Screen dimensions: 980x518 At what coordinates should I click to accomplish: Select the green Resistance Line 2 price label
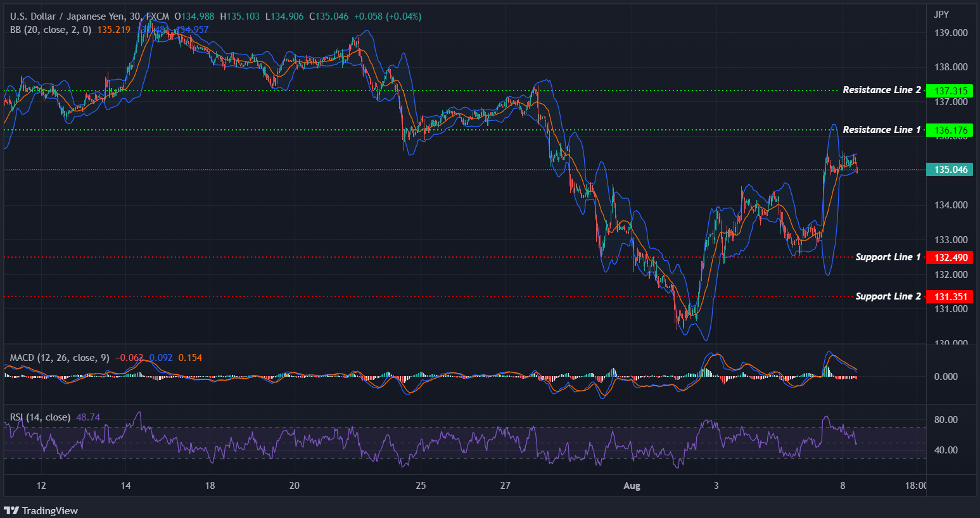point(948,90)
